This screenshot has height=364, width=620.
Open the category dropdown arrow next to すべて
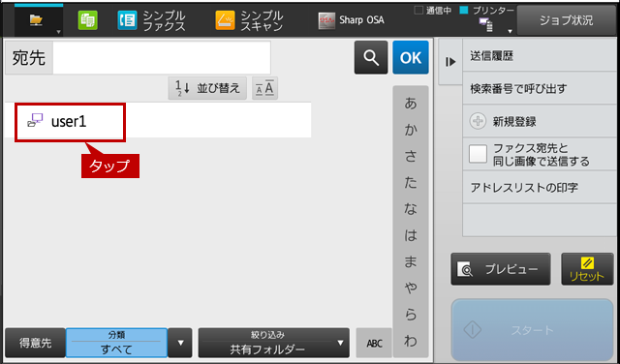180,343
